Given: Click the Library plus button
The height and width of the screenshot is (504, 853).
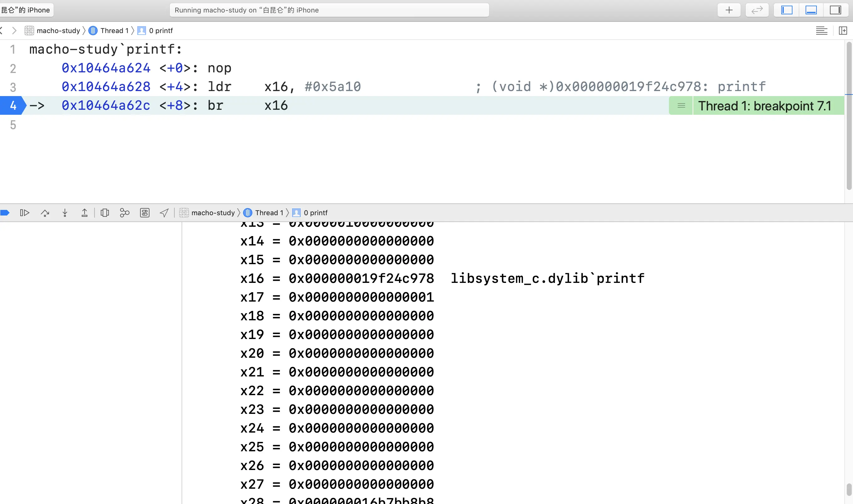Looking at the screenshot, I should [x=729, y=10].
